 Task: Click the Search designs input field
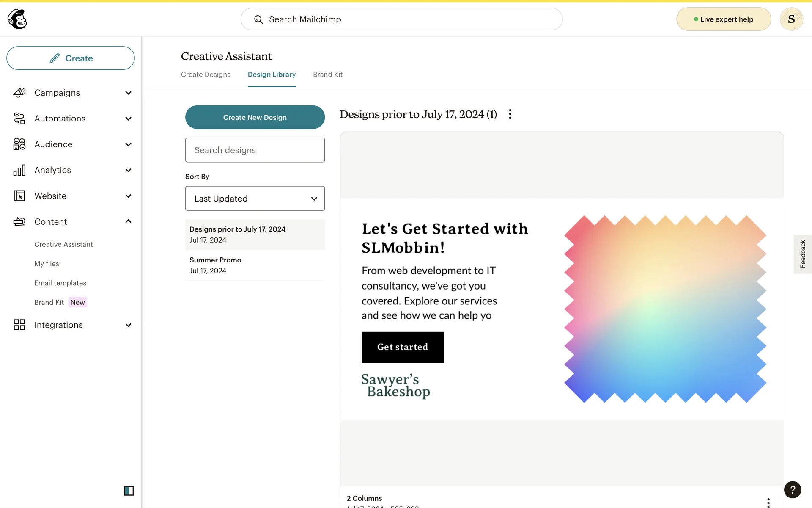point(255,150)
